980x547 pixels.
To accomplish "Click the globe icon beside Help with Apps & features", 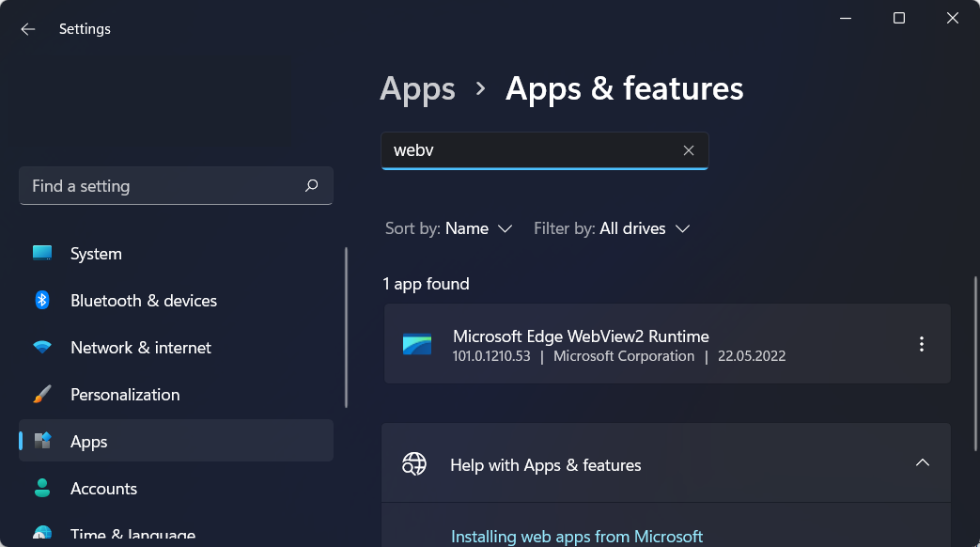I will click(413, 464).
